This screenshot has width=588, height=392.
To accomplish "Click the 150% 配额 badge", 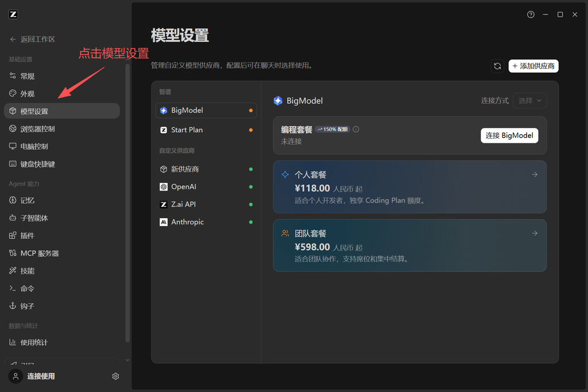I will pos(332,129).
